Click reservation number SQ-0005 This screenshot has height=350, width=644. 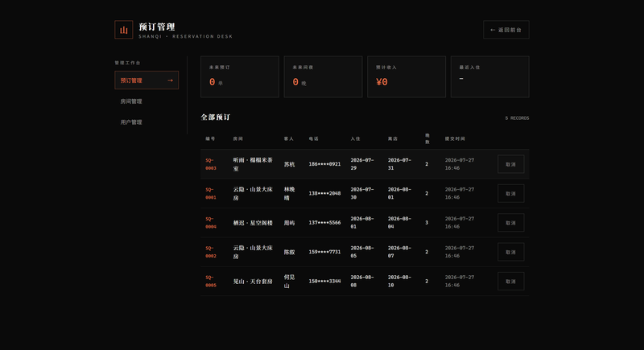click(x=211, y=281)
